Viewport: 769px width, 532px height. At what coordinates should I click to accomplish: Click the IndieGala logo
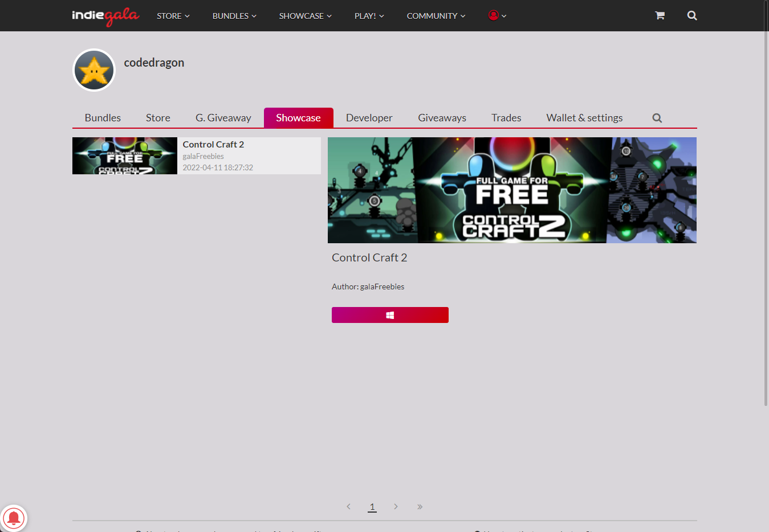[105, 16]
